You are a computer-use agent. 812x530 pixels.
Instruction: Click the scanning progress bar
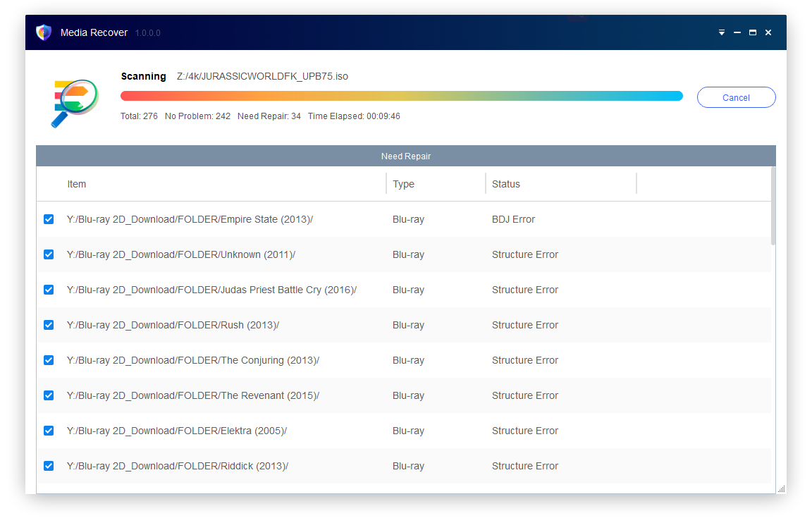point(401,96)
